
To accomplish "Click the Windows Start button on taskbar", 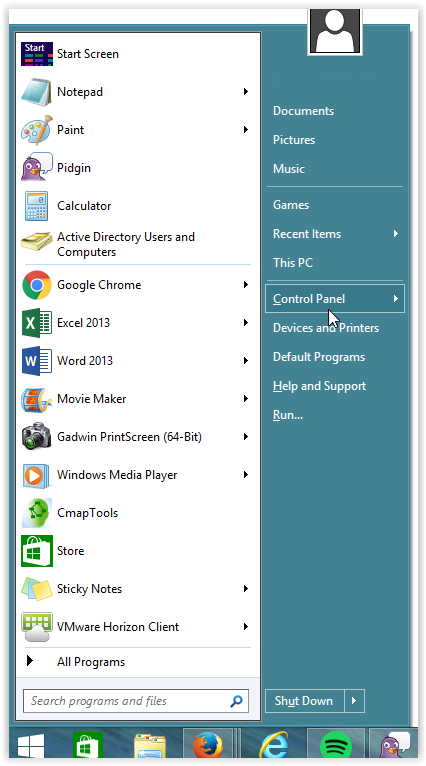I will click(31, 746).
